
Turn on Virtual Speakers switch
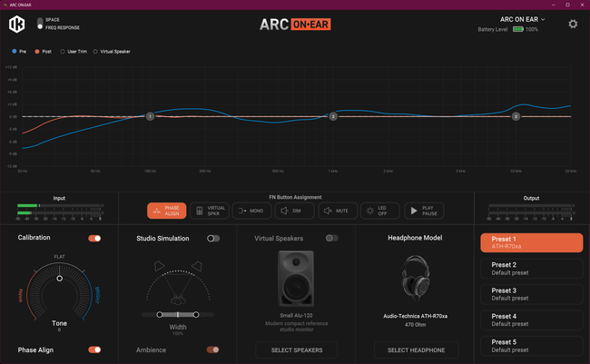coord(332,238)
